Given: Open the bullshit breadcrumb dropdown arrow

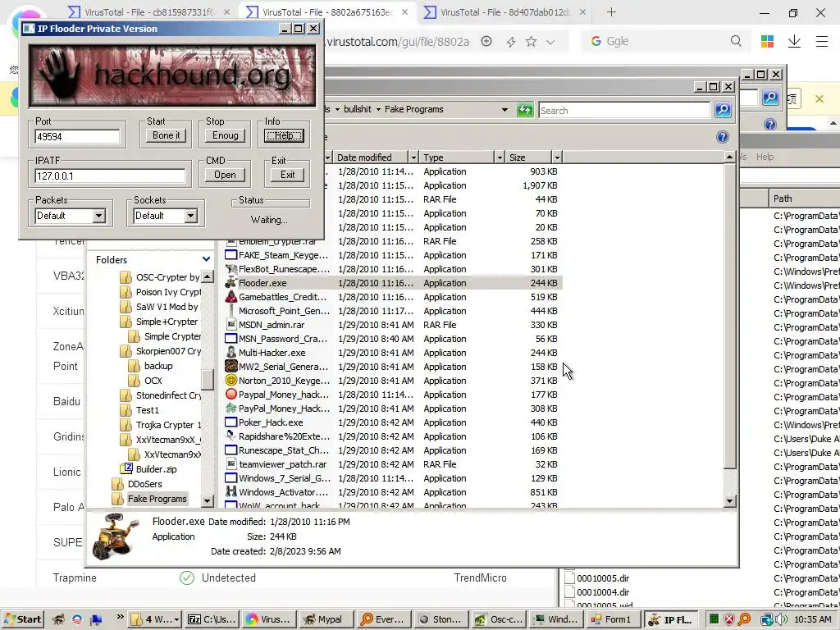Looking at the screenshot, I should pyautogui.click(x=378, y=109).
